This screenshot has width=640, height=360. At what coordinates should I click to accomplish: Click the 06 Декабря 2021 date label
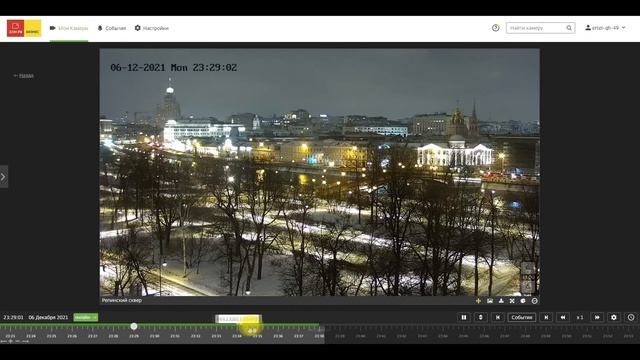[x=48, y=317]
